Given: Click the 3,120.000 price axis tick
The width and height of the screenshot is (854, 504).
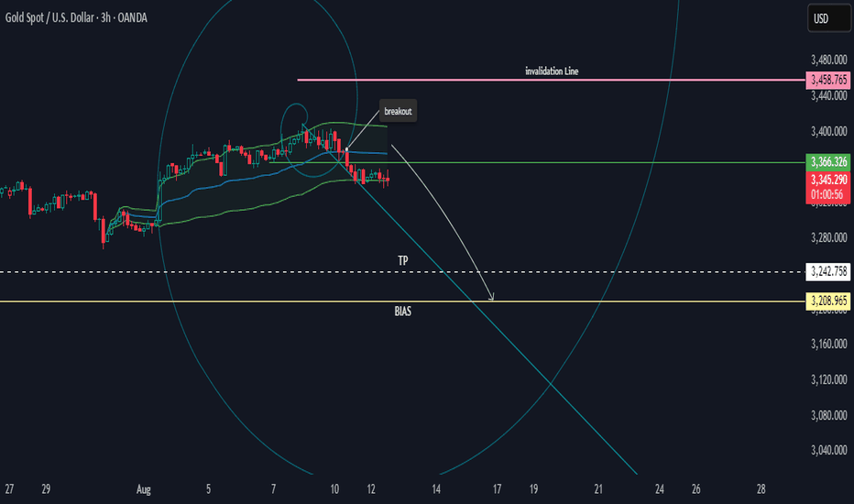Looking at the screenshot, I should click(x=829, y=379).
